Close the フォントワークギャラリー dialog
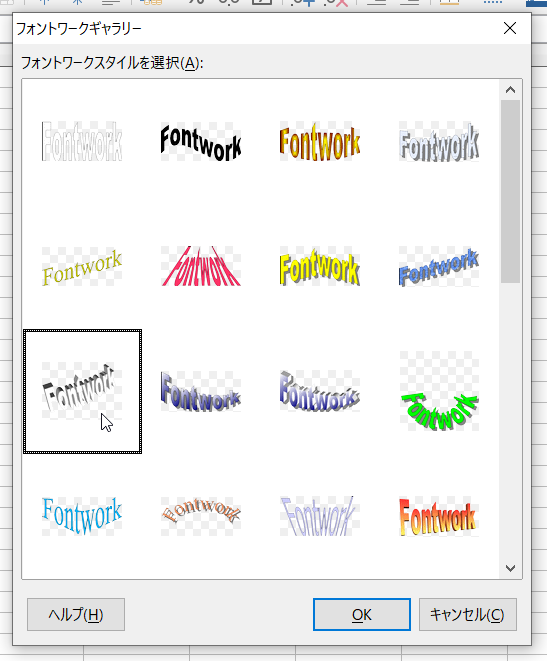The image size is (547, 661). pos(510,28)
